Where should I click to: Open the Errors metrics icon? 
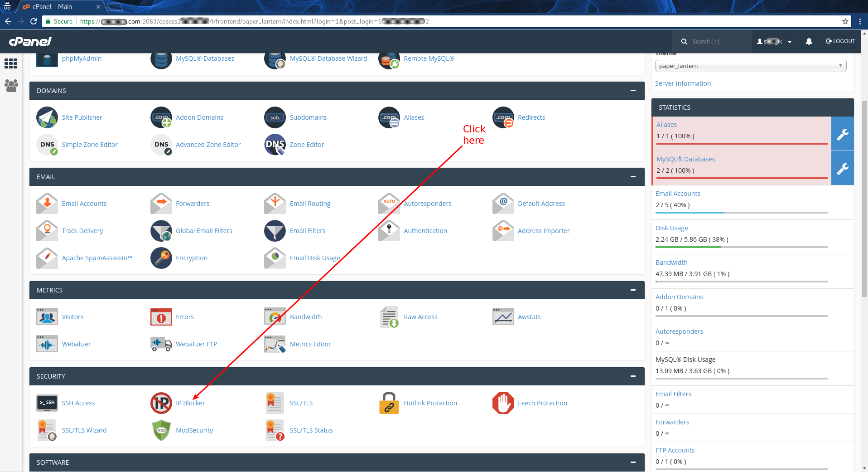[161, 317]
